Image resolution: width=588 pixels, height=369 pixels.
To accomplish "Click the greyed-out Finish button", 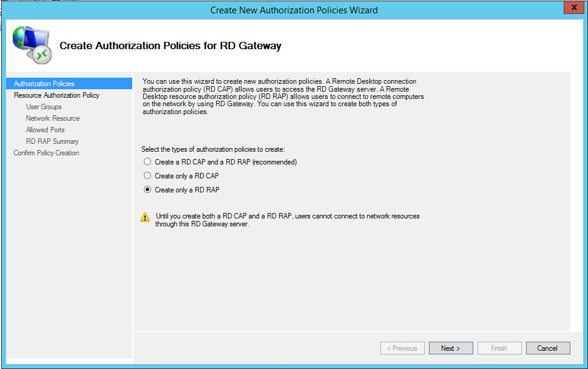I will click(x=499, y=348).
